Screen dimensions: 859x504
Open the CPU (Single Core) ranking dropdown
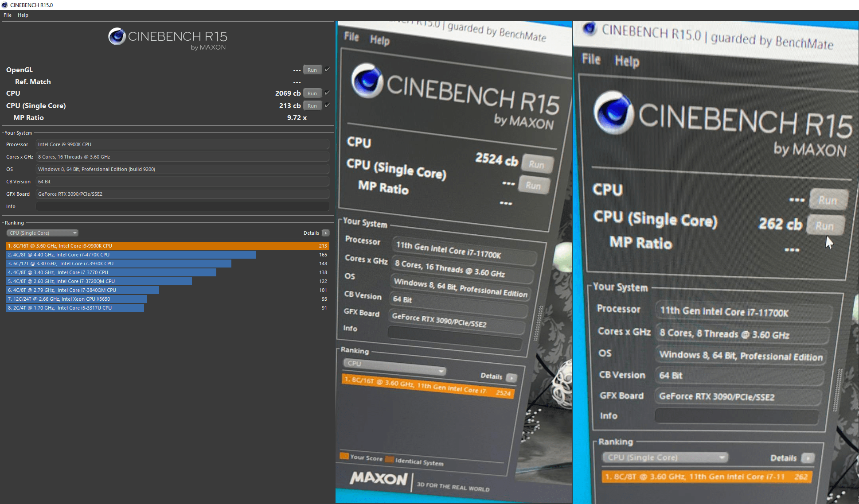pyautogui.click(x=43, y=233)
